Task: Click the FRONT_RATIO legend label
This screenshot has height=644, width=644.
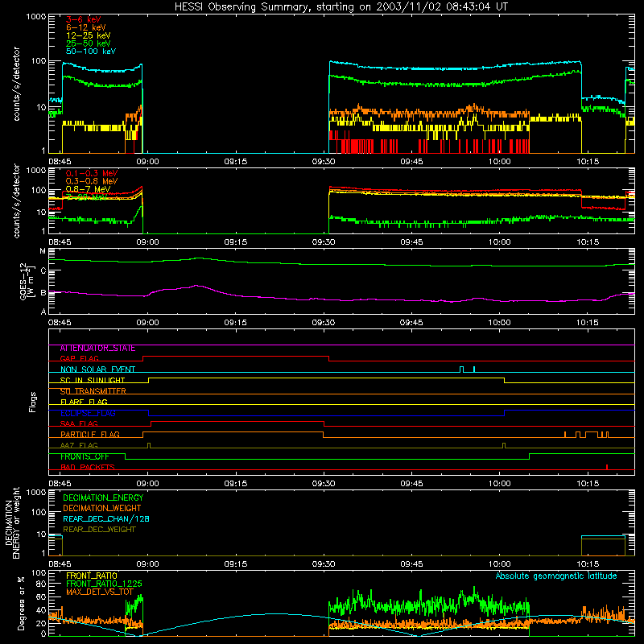Action: click(92, 576)
